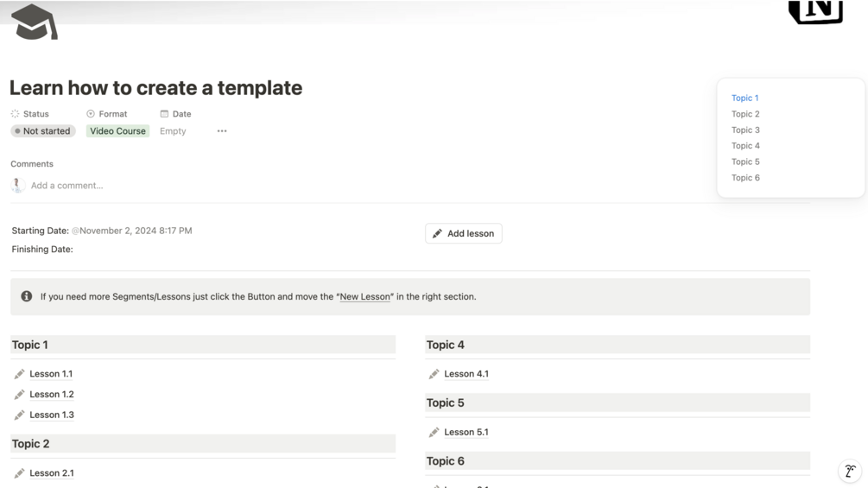The width and height of the screenshot is (868, 488).
Task: Click the pencil icon beside Lesson 1.1
Action: click(x=19, y=374)
